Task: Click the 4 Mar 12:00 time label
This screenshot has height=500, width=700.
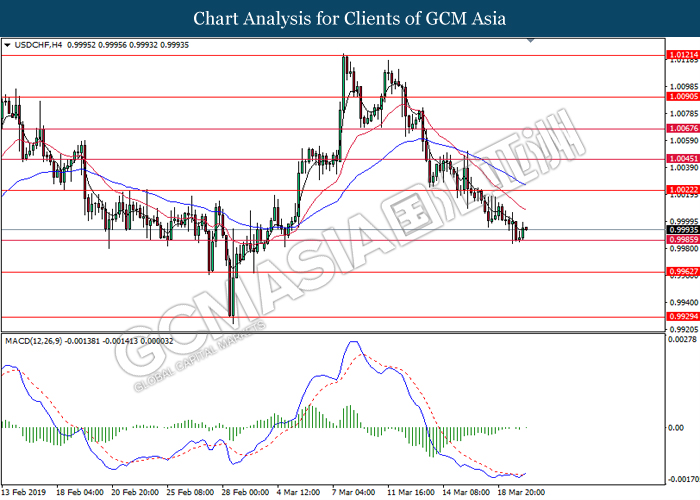Action: coord(299,492)
